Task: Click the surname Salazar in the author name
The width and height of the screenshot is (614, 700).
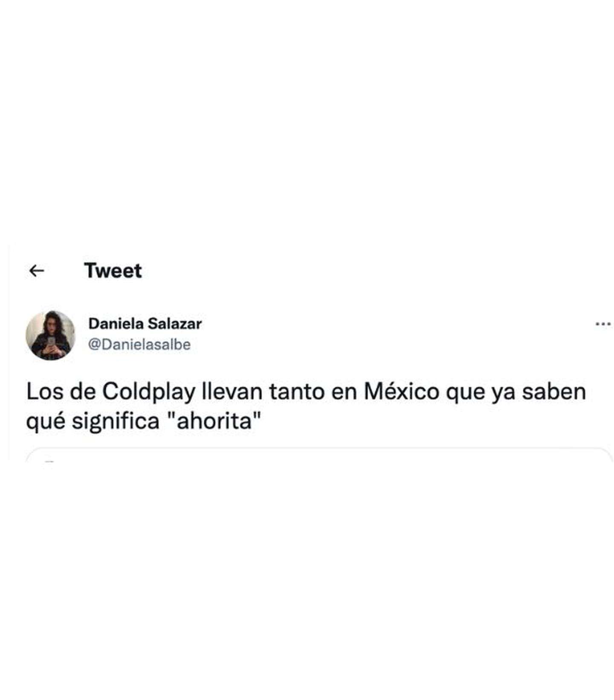Action: click(x=174, y=324)
